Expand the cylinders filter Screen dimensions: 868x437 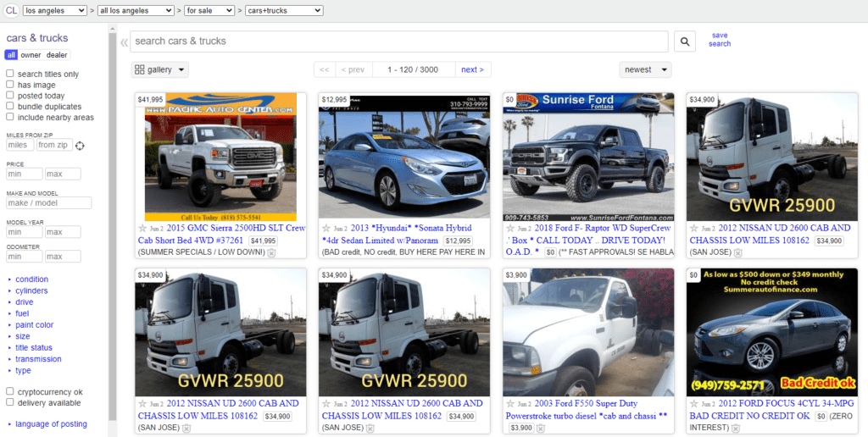[31, 291]
